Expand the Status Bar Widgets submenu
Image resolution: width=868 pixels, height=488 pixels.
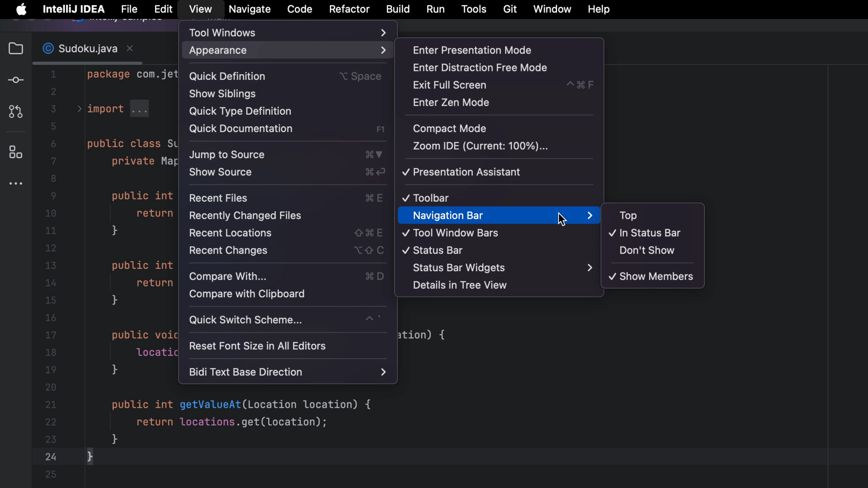(x=500, y=267)
